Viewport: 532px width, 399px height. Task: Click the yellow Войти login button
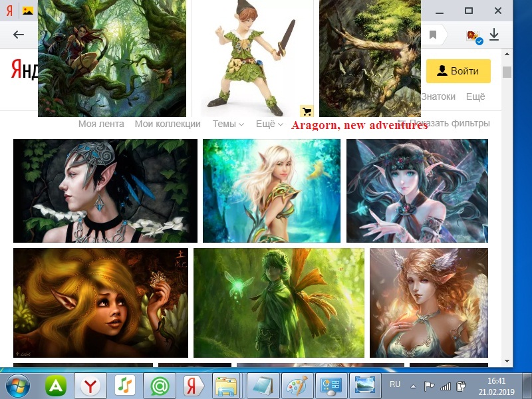[458, 71]
